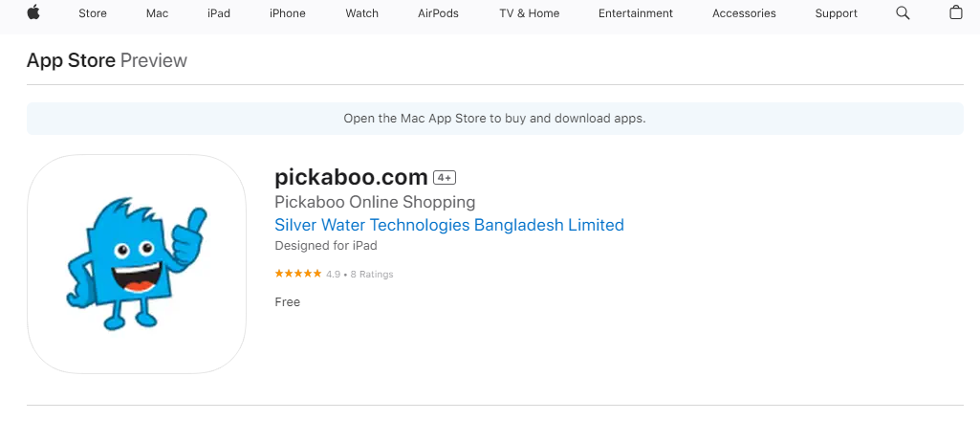980x421 pixels.
Task: Select iPhone in the navigation bar
Action: tap(288, 13)
